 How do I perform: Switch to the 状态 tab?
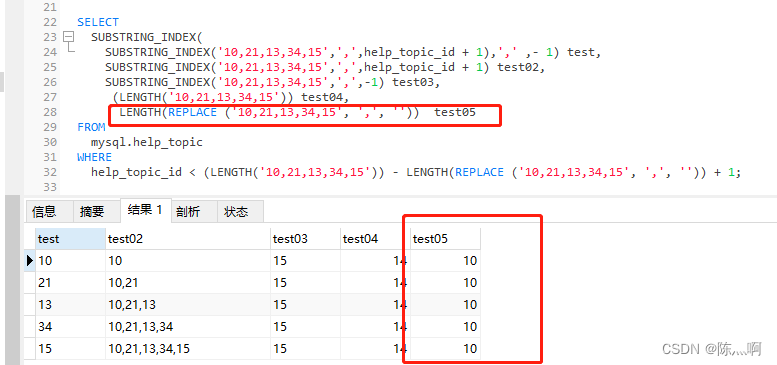point(240,211)
